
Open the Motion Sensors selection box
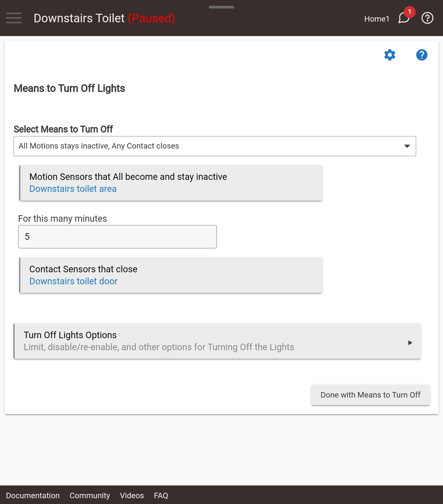[171, 183]
